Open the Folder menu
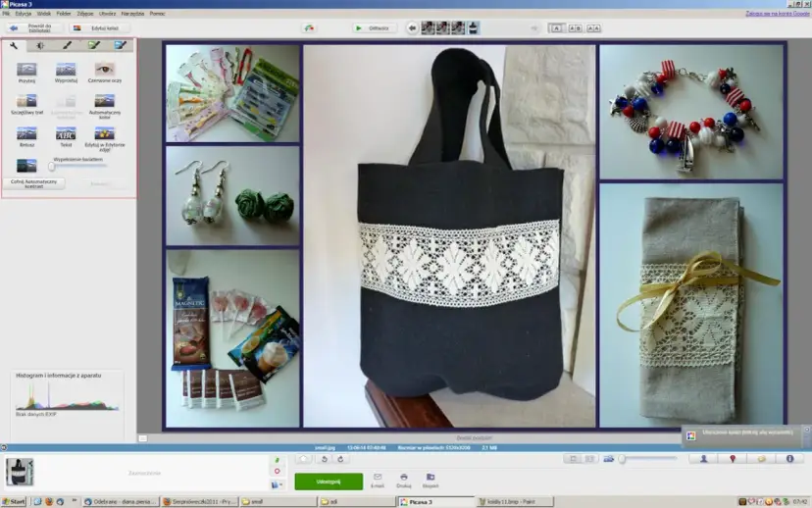812x508 pixels. point(64,14)
